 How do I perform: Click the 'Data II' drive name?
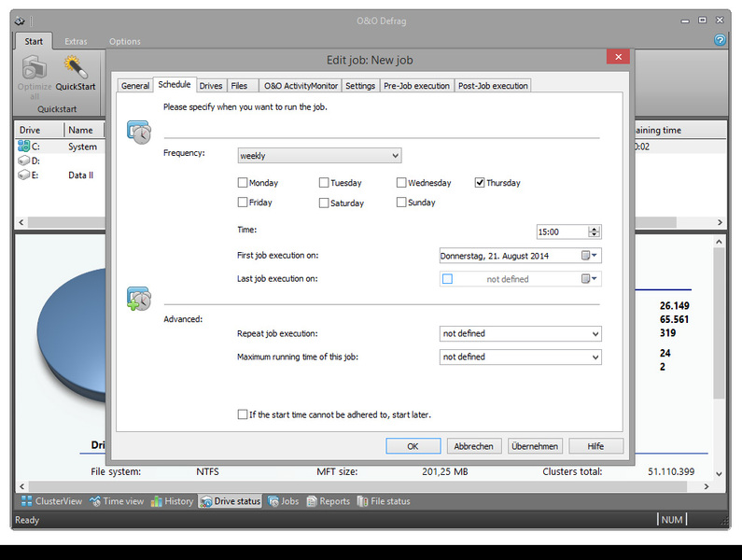81,175
